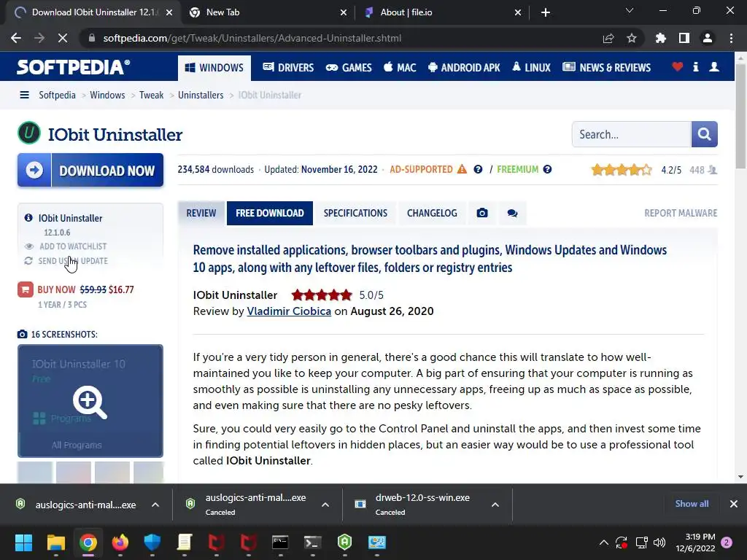This screenshot has width=747, height=560.
Task: Switch to the Specifications tab
Action: (355, 213)
